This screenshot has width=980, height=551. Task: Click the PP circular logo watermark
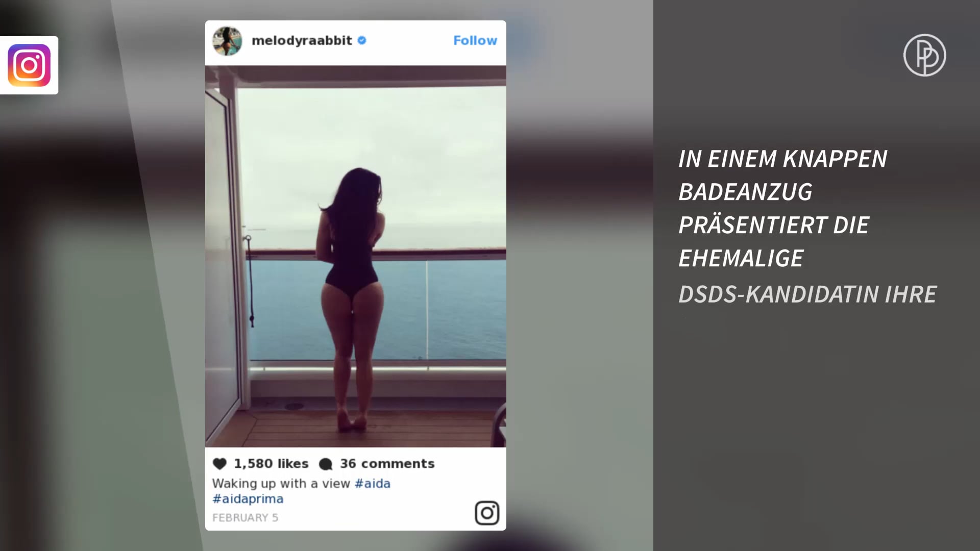click(924, 55)
